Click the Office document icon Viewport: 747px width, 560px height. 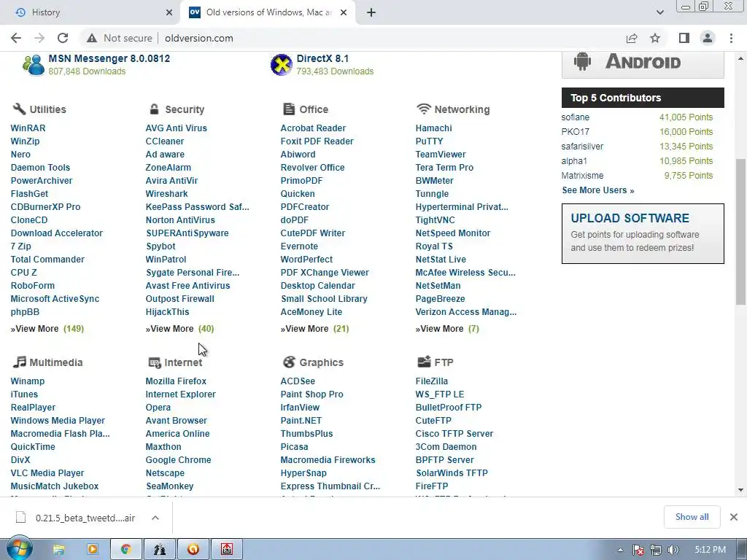(x=289, y=109)
